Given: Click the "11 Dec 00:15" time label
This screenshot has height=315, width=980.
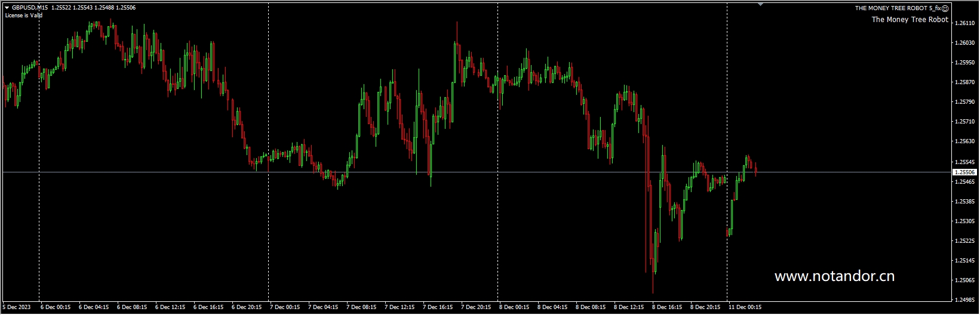Looking at the screenshot, I should pyautogui.click(x=745, y=308).
